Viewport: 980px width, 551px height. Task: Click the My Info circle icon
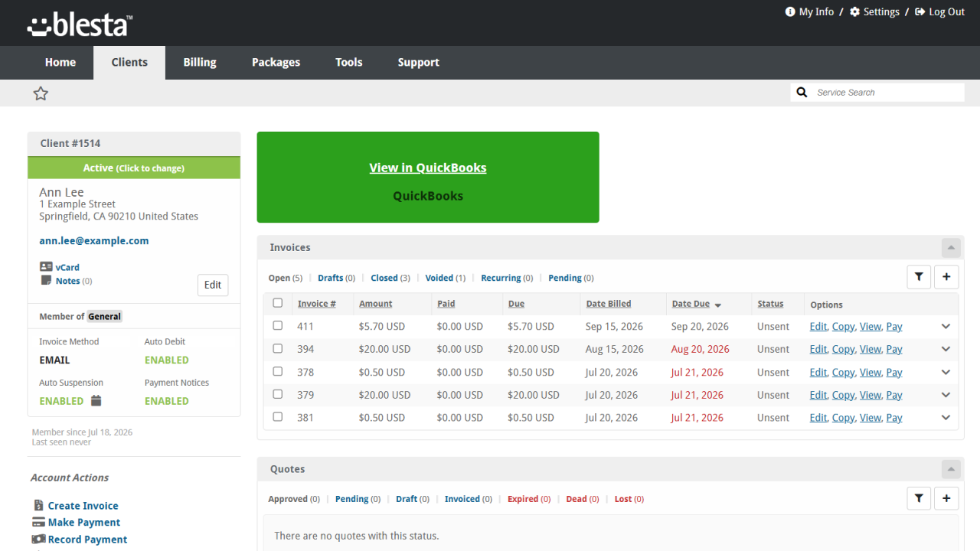pyautogui.click(x=790, y=11)
